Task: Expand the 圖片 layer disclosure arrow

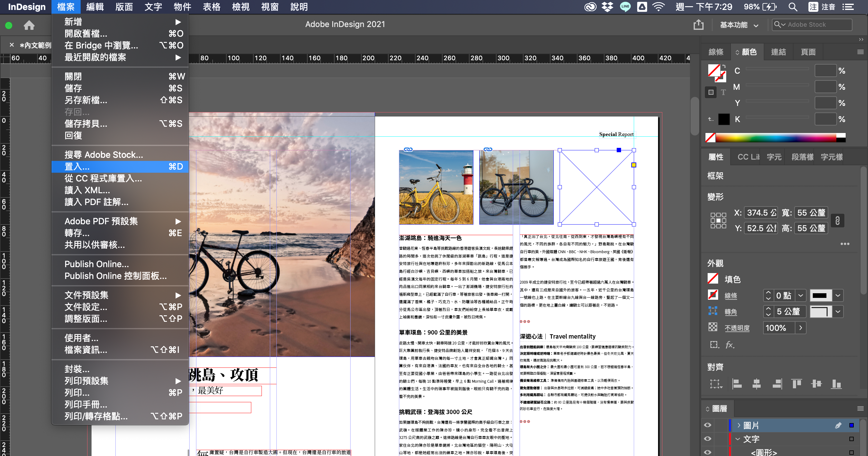Action: tap(739, 425)
